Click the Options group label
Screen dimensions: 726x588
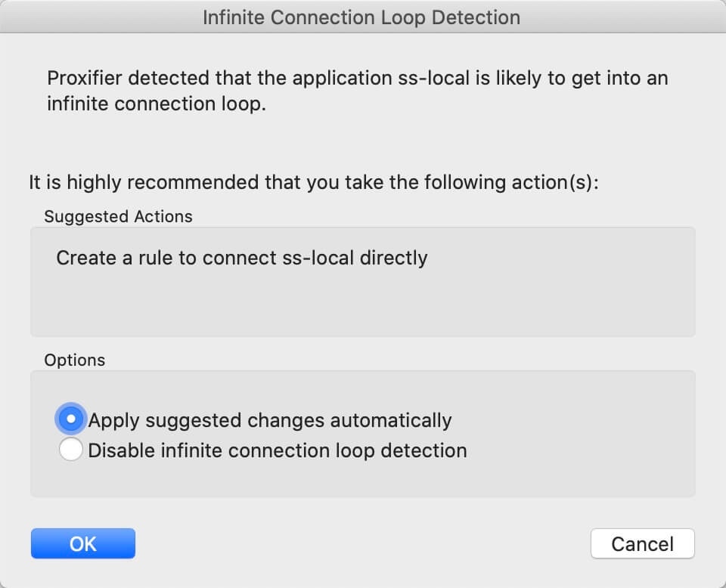click(x=74, y=360)
